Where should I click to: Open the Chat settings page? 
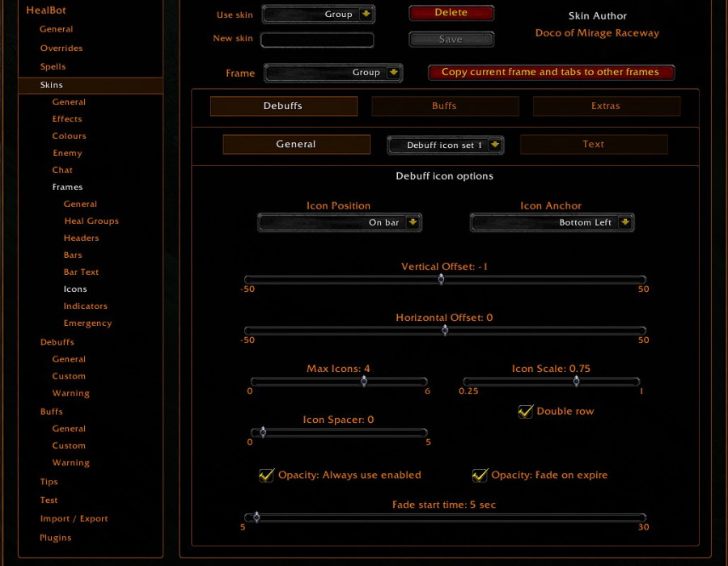[62, 171]
